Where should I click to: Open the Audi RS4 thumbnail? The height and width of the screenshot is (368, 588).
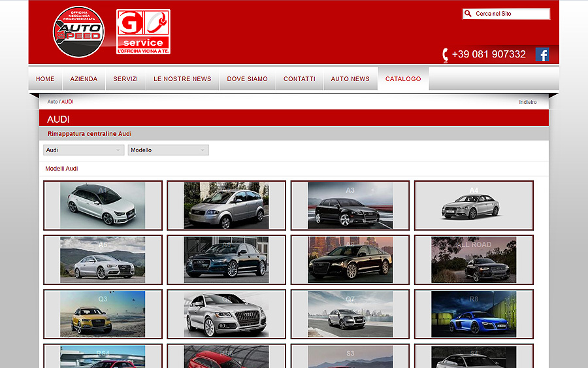[x=103, y=356]
